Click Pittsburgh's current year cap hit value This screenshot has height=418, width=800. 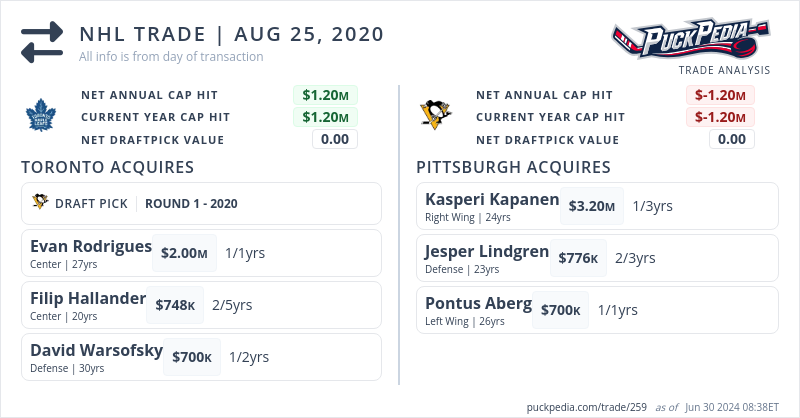pyautogui.click(x=720, y=117)
